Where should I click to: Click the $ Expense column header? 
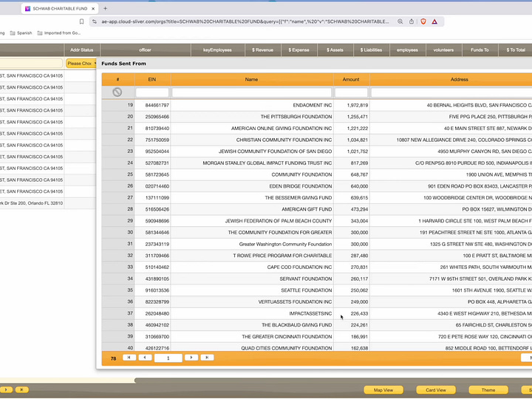[299, 50]
